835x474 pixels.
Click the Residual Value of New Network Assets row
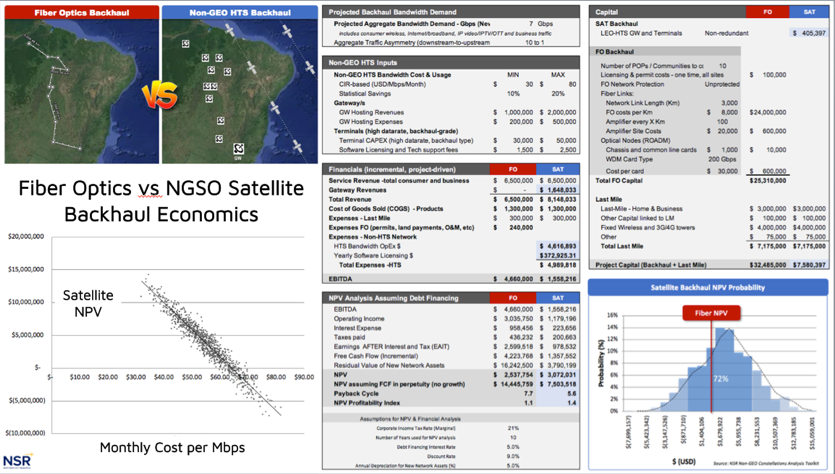click(451, 365)
